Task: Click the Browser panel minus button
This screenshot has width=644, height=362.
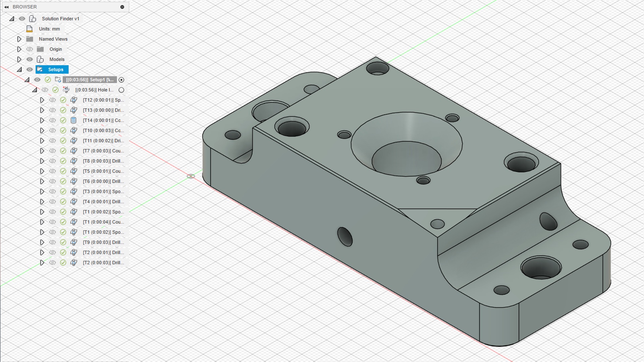Action: click(122, 7)
